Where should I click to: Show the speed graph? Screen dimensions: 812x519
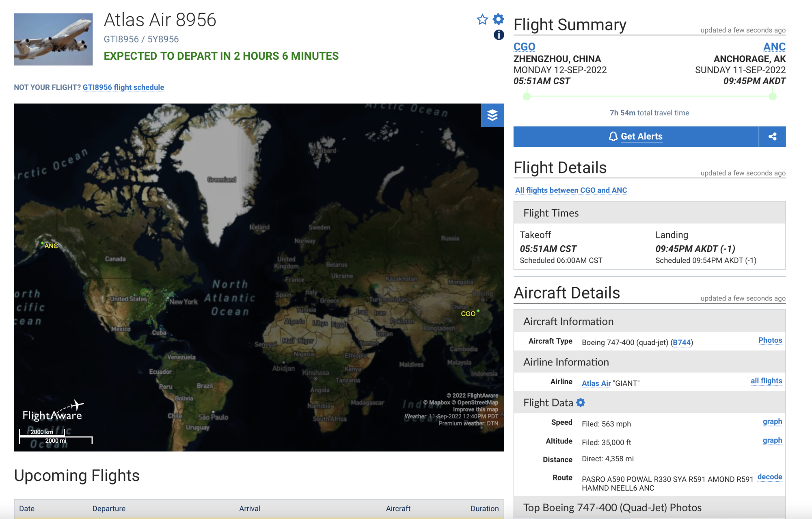[x=772, y=422]
